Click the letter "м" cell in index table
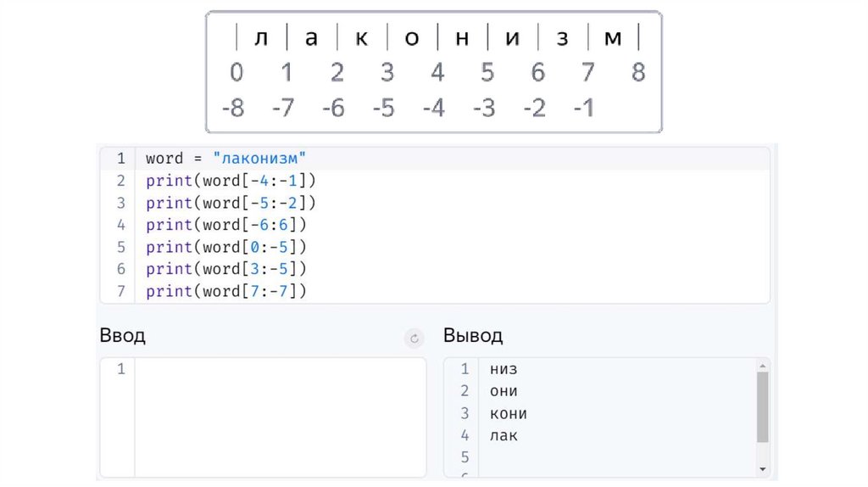 612,39
